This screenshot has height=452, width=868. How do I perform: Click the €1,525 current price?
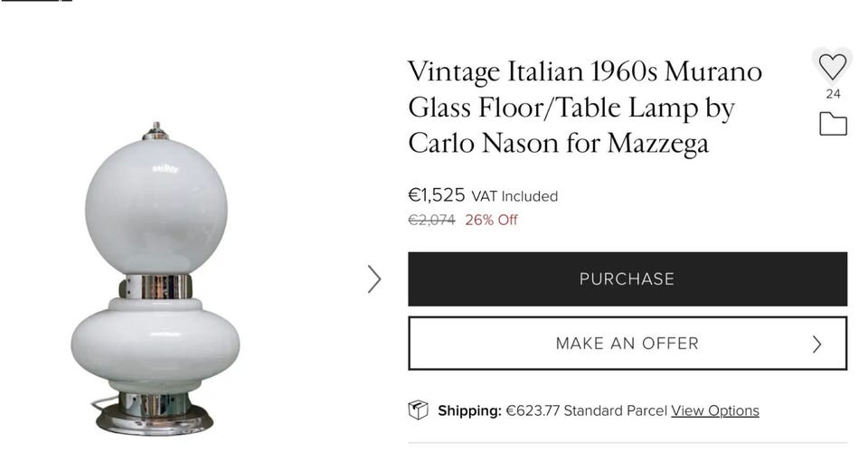(437, 195)
